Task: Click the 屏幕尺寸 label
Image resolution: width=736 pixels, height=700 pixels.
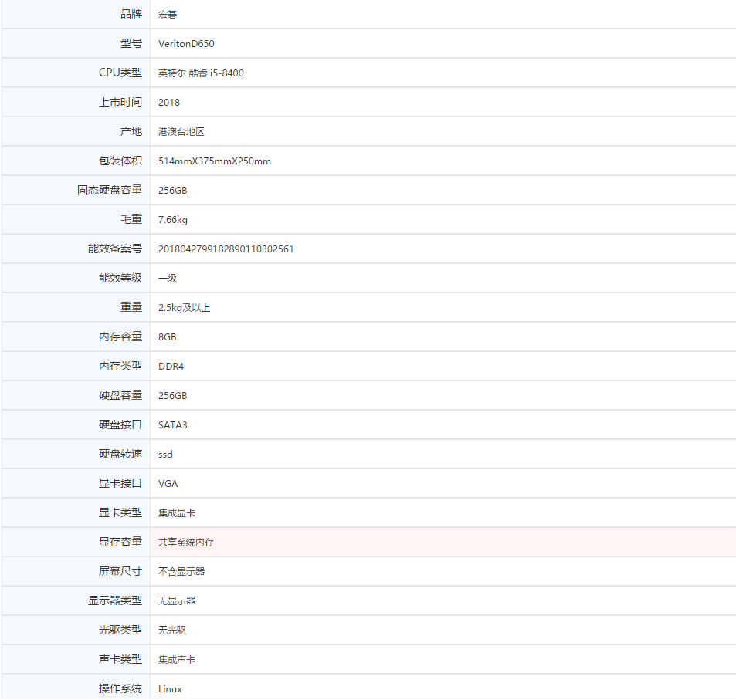Action: coord(120,571)
